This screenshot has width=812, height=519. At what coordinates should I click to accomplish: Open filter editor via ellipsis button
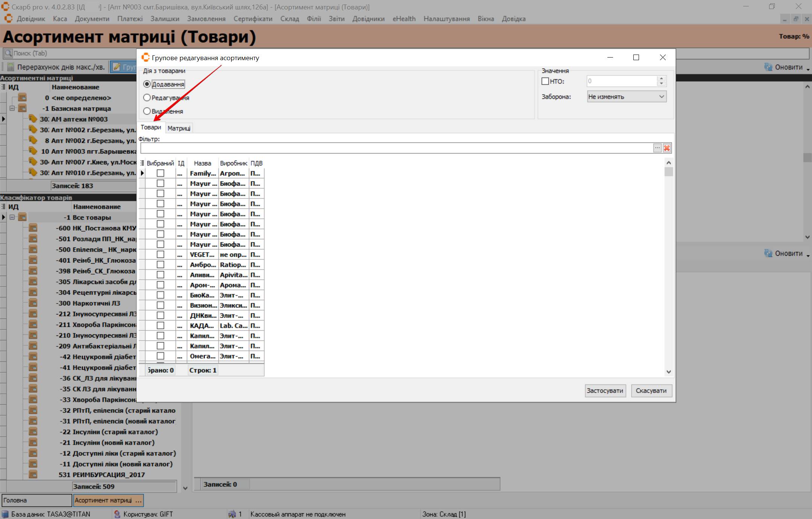657,148
